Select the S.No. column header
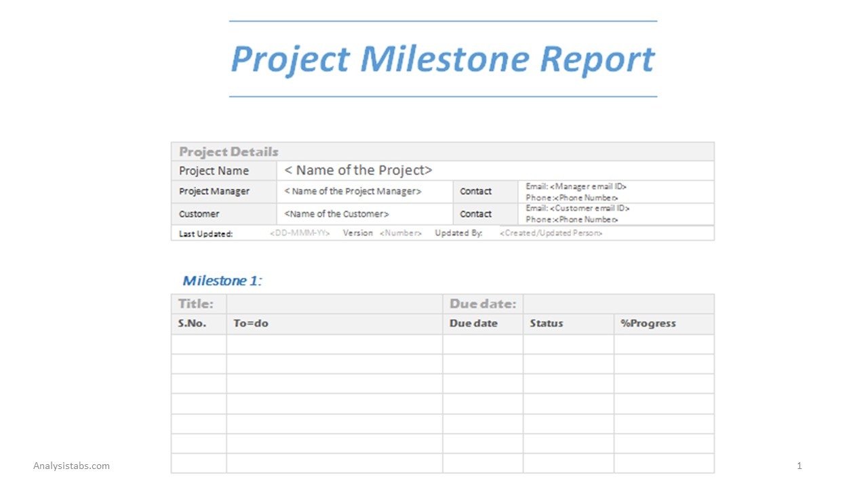 click(192, 323)
